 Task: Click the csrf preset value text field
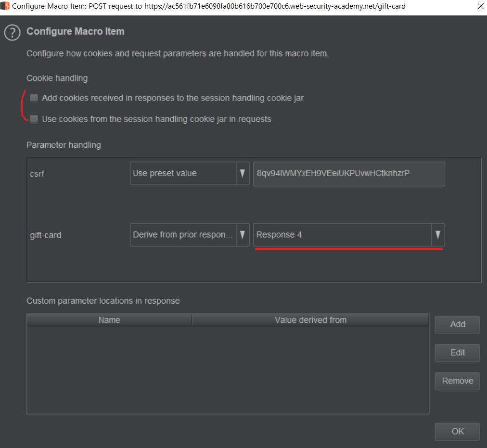point(349,173)
